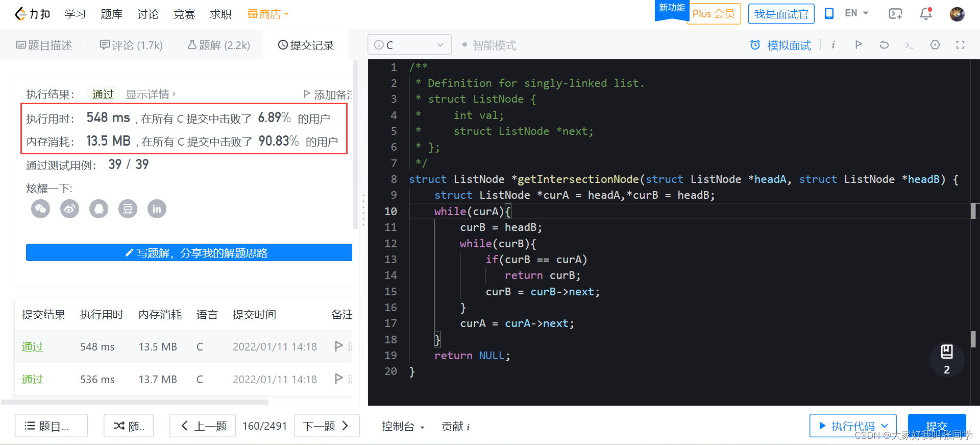The height and width of the screenshot is (445, 980).
Task: Click the flag icon in 548 ms row
Action: pos(338,346)
